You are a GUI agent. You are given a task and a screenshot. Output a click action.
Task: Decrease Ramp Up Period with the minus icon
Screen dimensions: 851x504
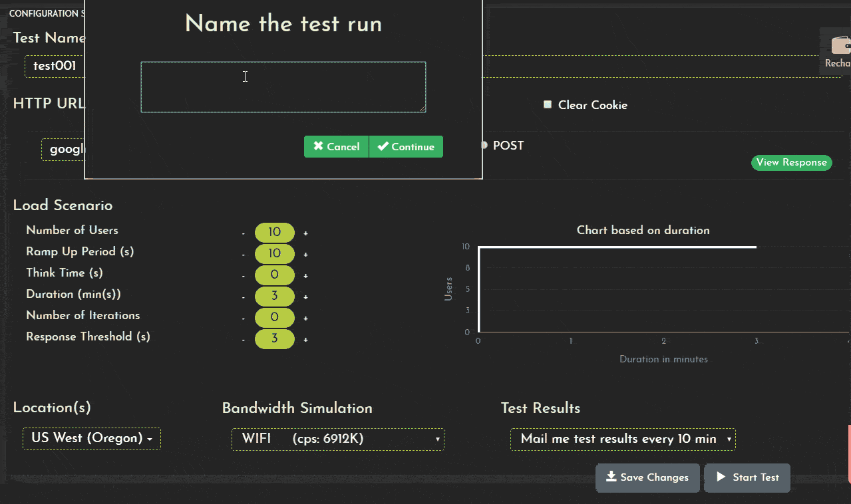(244, 253)
